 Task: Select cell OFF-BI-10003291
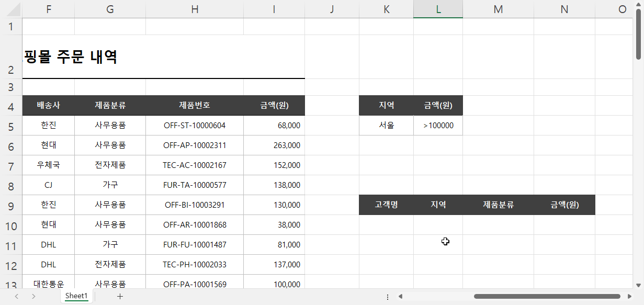195,205
